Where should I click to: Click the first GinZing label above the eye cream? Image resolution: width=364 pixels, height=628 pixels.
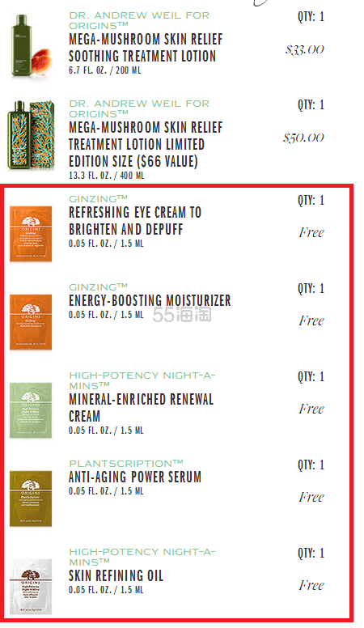click(x=98, y=198)
